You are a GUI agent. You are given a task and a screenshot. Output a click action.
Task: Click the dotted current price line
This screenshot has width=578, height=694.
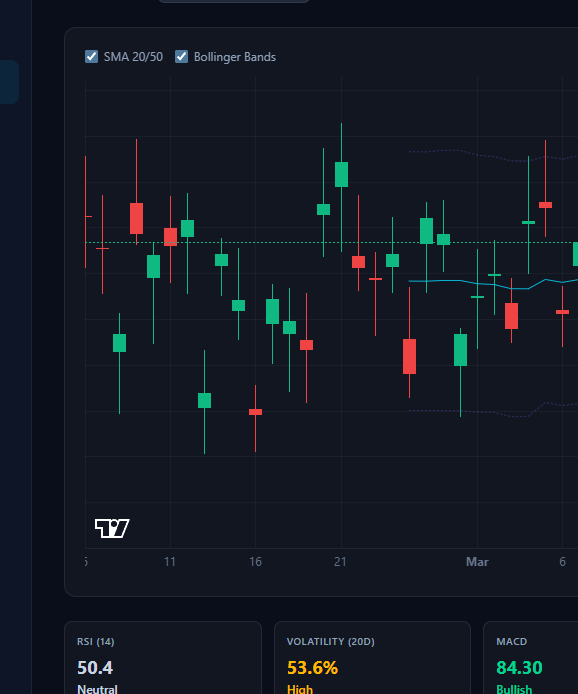[331, 243]
